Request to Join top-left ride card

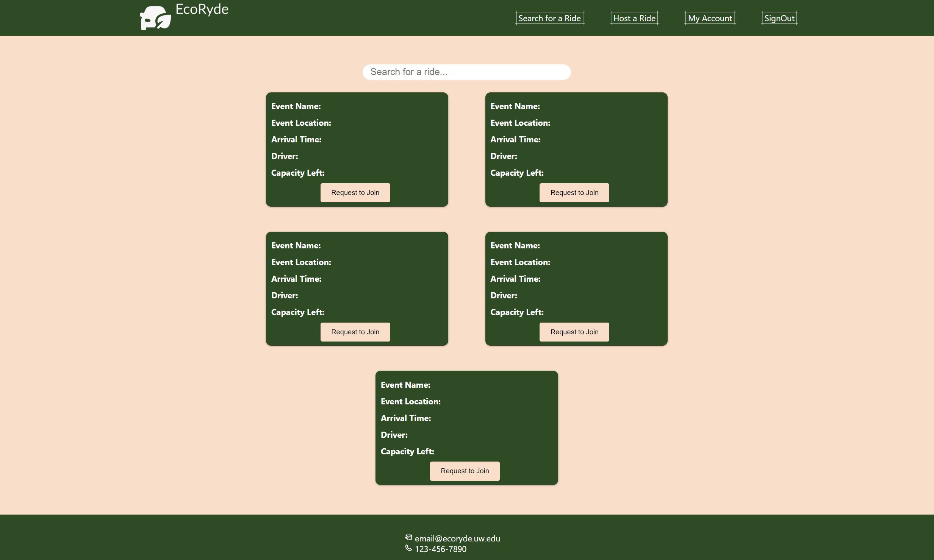point(355,193)
